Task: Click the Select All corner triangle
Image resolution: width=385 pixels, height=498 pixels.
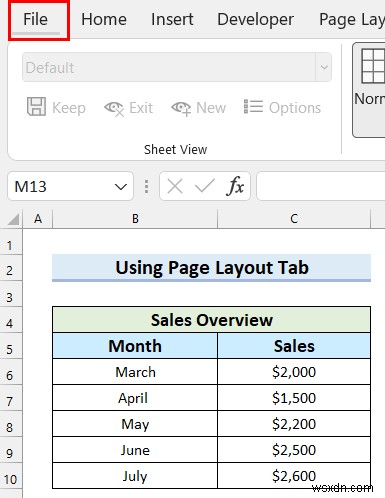Action: click(x=13, y=220)
